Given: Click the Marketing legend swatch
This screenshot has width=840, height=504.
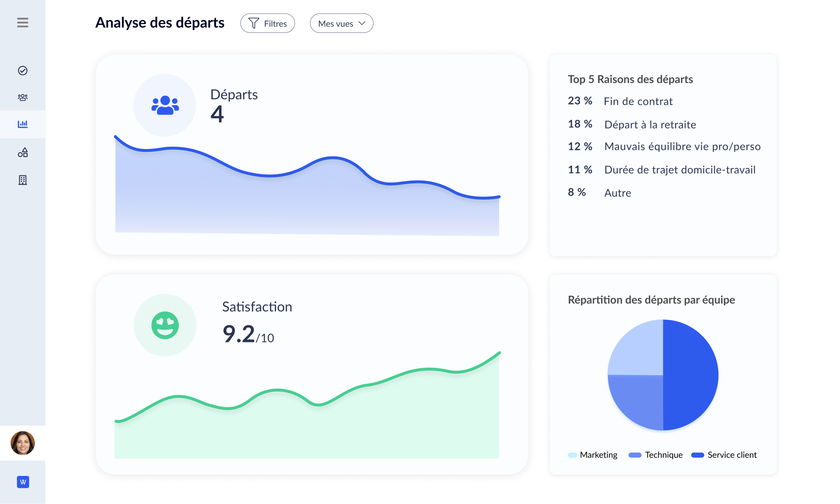Looking at the screenshot, I should tap(572, 455).
